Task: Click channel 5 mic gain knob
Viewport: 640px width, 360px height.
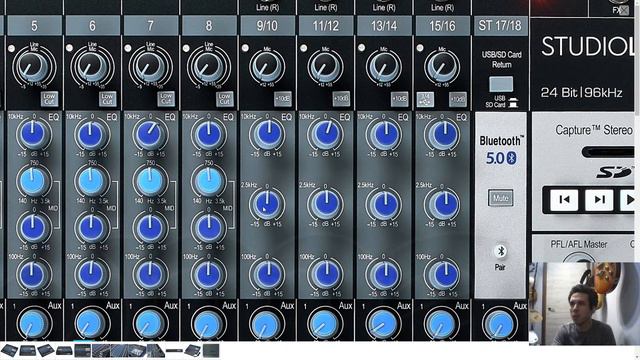Action: pyautogui.click(x=33, y=67)
